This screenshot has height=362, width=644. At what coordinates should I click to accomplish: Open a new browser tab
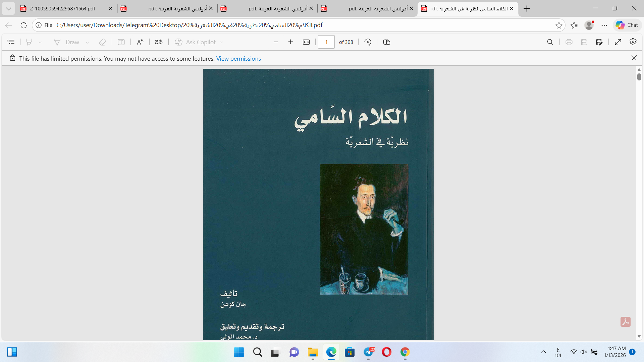(x=527, y=8)
